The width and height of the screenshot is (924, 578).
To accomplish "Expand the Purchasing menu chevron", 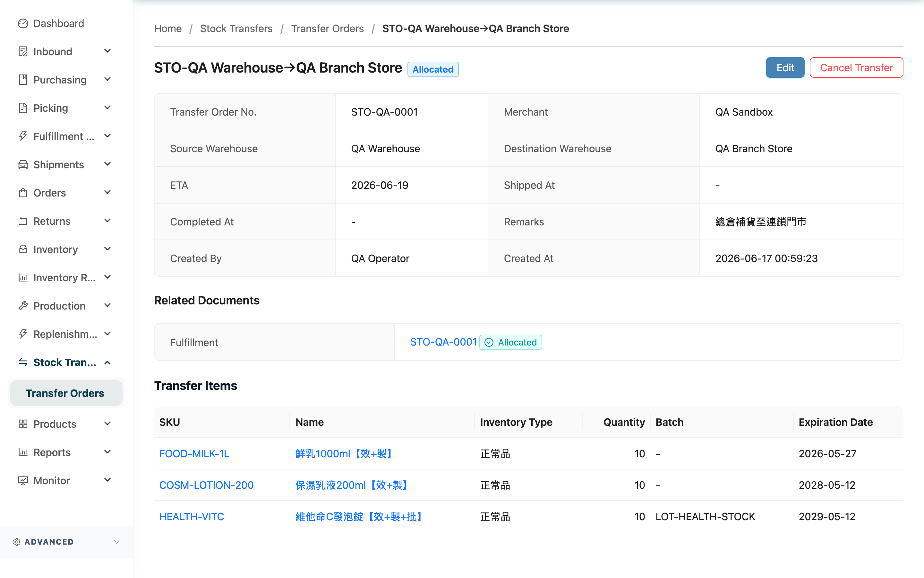I will tap(108, 80).
